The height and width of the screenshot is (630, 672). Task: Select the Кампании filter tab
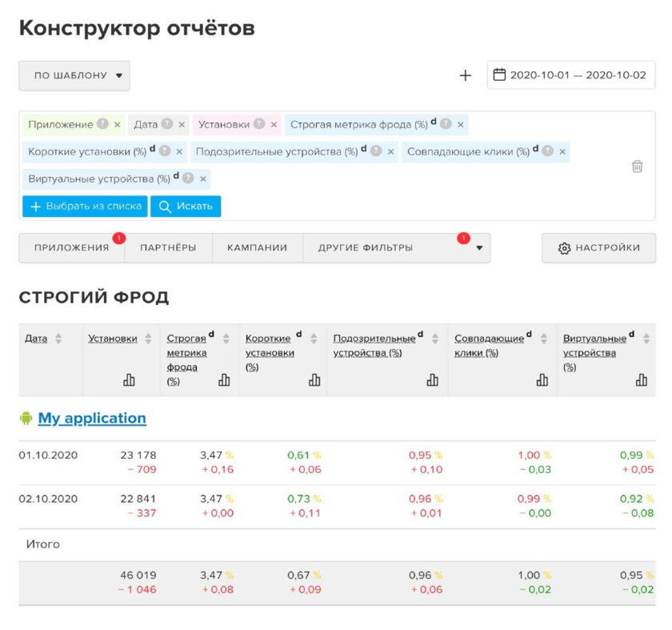click(x=257, y=248)
